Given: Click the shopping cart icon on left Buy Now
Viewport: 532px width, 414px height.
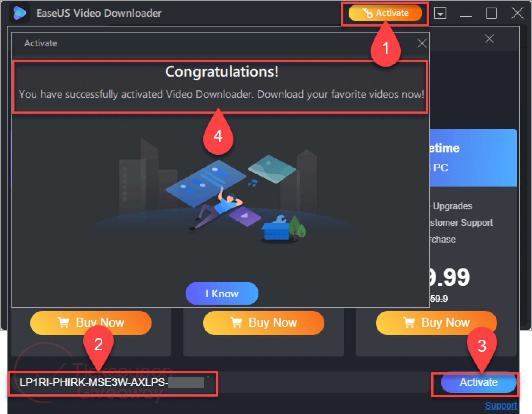Looking at the screenshot, I should coord(64,323).
